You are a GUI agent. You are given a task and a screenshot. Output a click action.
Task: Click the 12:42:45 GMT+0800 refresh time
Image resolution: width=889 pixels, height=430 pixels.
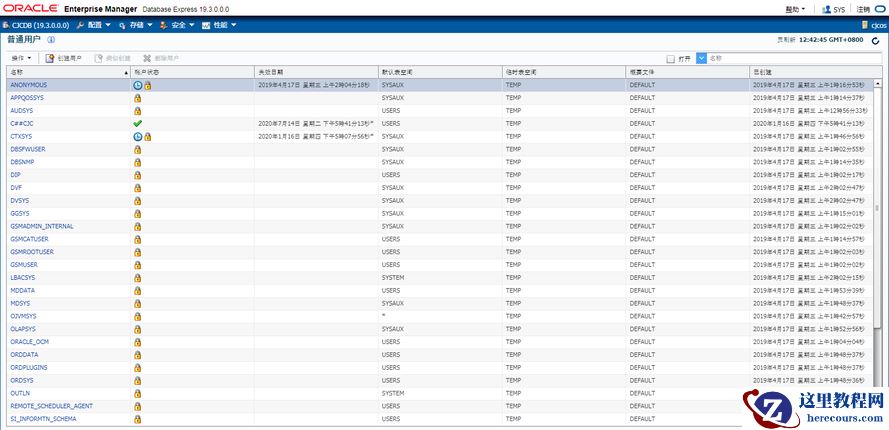(829, 40)
